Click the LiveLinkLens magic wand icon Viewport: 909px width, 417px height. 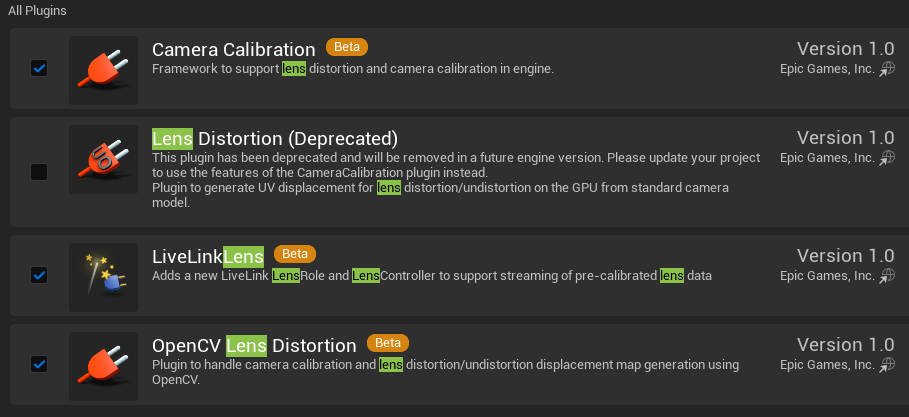pyautogui.click(x=103, y=277)
